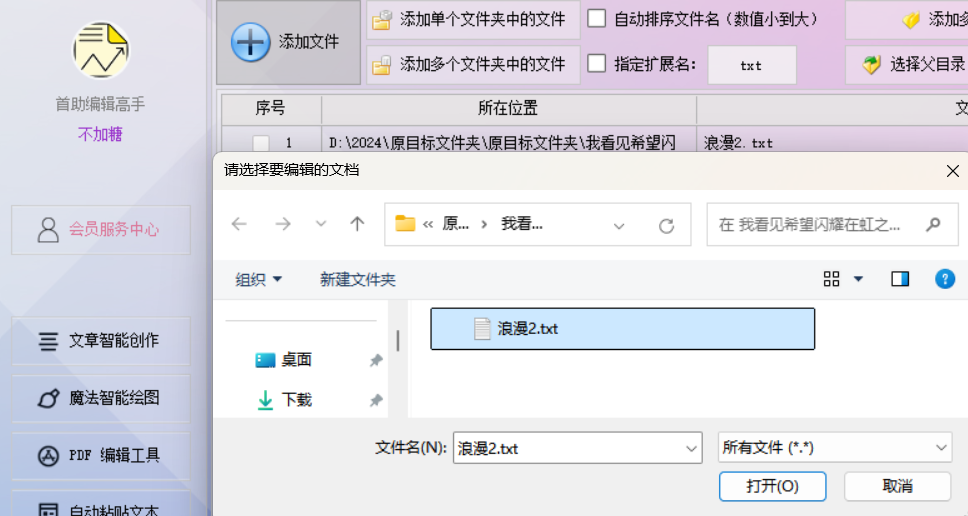Expand the 组织 menu dropdown
The height and width of the screenshot is (516, 968).
click(259, 280)
